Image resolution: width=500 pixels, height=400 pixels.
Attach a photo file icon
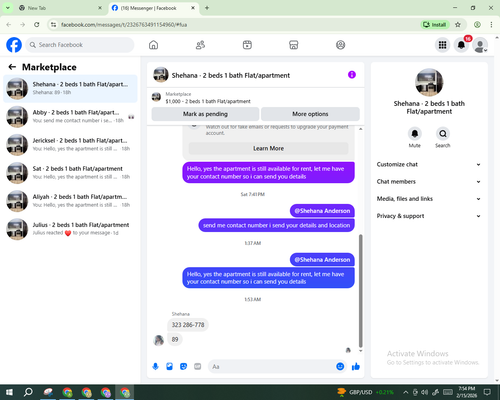pos(170,367)
